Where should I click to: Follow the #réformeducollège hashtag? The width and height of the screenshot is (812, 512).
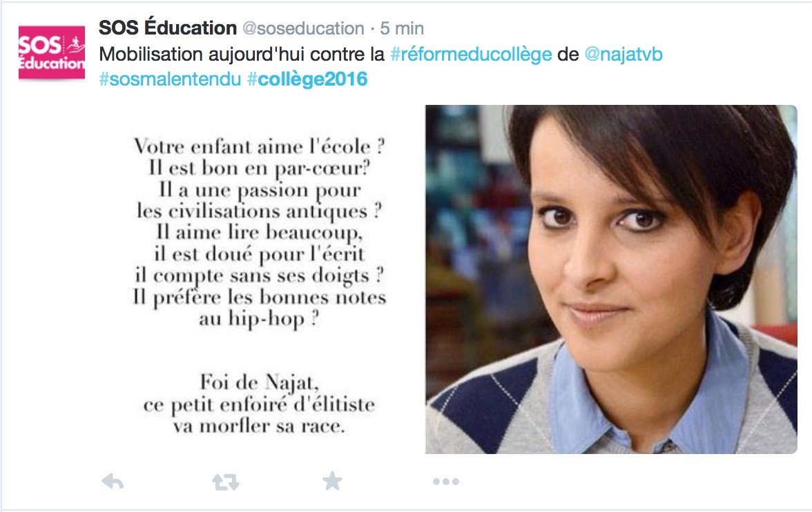[471, 55]
